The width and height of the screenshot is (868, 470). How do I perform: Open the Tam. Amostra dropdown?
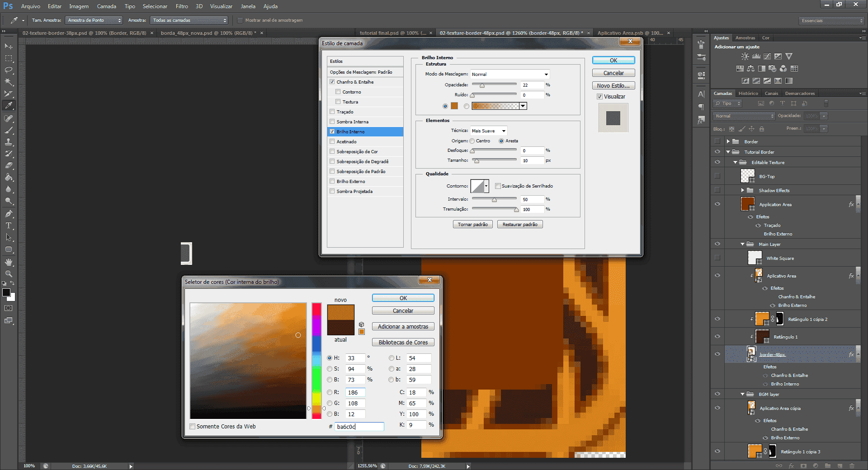coord(94,20)
